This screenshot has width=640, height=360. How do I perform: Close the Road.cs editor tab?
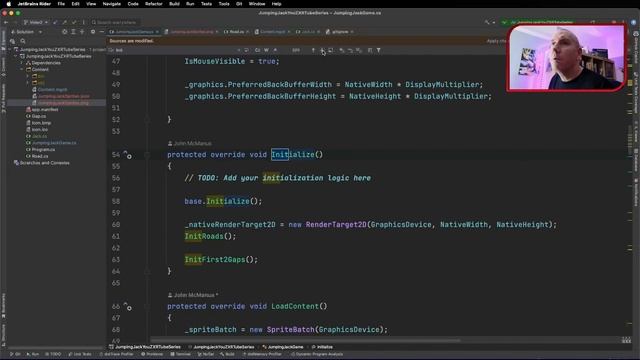(247, 32)
